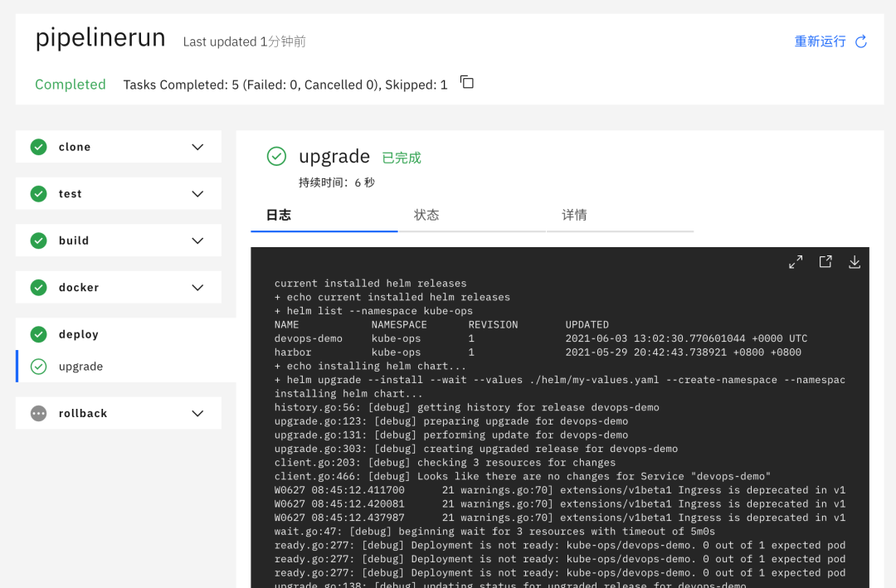Click log line 'W0627 08:45:12.411700' warning
This screenshot has width=896, height=588.
559,490
